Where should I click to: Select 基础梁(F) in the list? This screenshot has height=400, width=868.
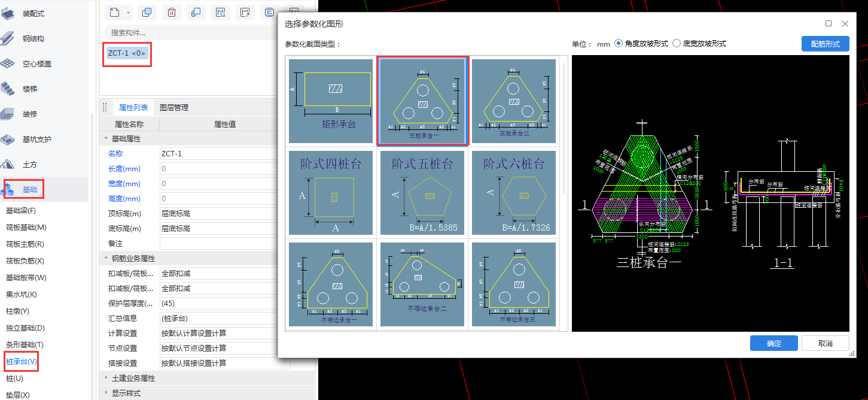pyautogui.click(x=21, y=211)
